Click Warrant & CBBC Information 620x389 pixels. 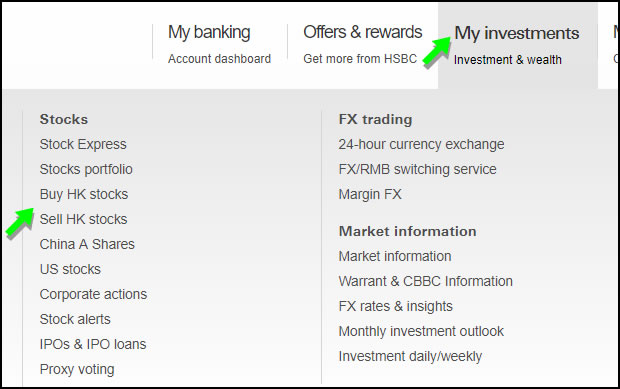coord(426,281)
